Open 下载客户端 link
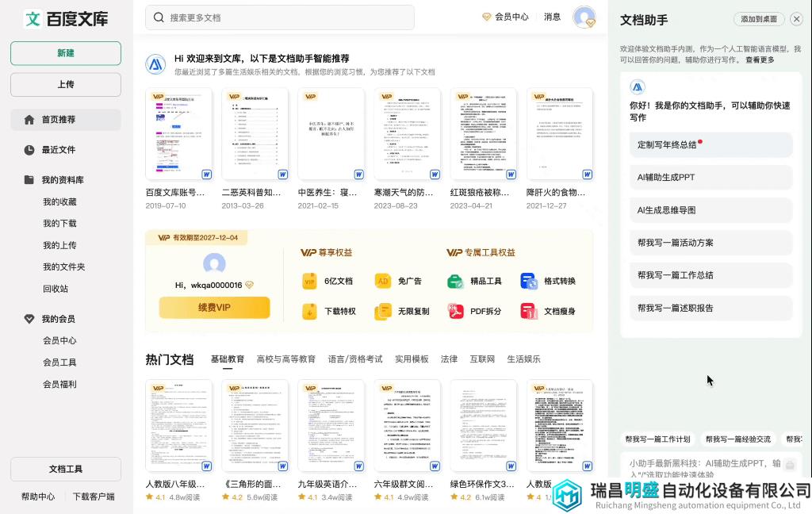This screenshot has height=514, width=812. tap(94, 497)
